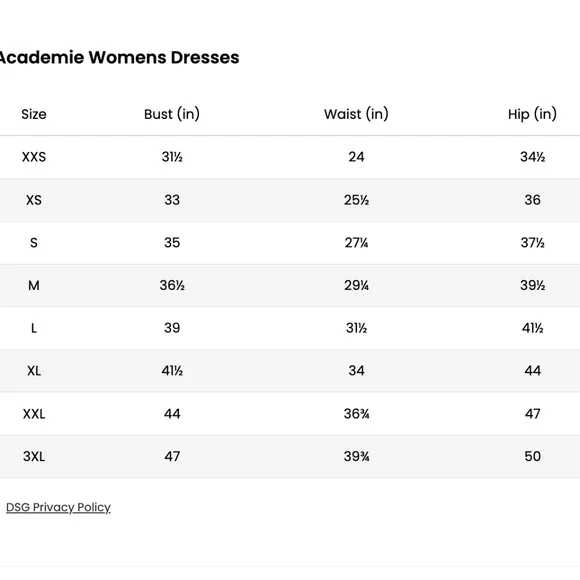Click the Academie Womens Dresses heading
This screenshot has width=580, height=580.
pyautogui.click(x=119, y=57)
